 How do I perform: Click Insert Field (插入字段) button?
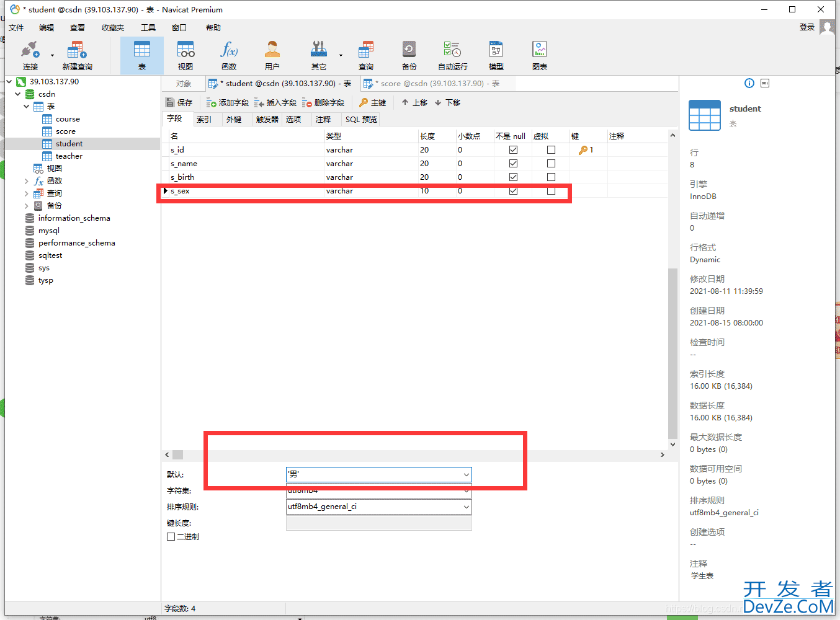[x=275, y=102]
